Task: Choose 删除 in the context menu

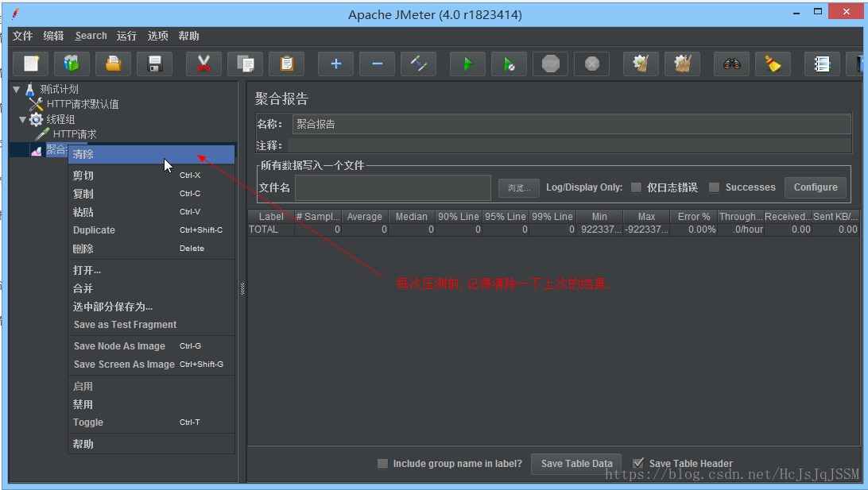Action: 151,249
